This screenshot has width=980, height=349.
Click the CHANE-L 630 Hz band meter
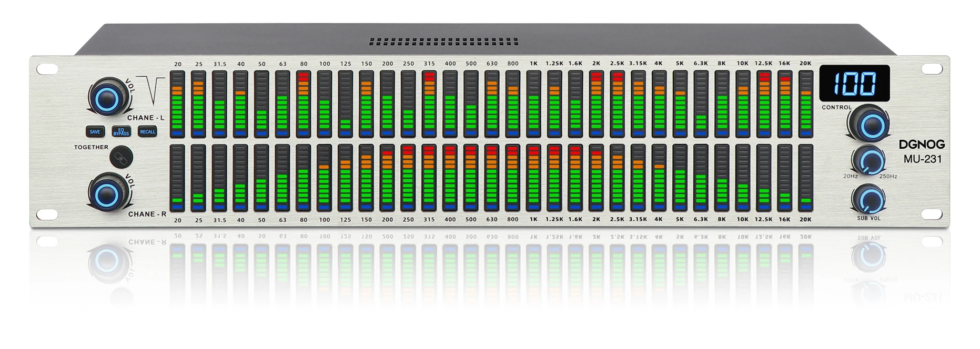tap(492, 104)
